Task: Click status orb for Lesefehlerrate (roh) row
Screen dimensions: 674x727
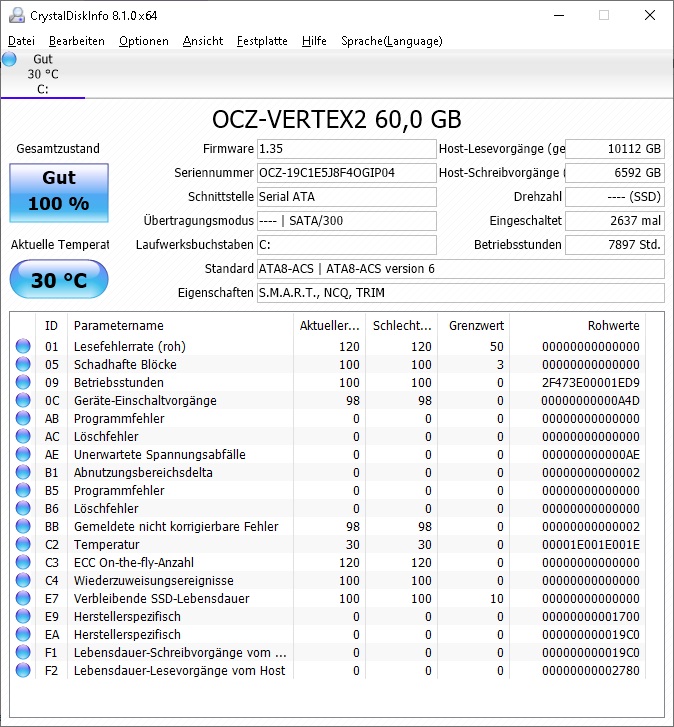Action: 23,346
